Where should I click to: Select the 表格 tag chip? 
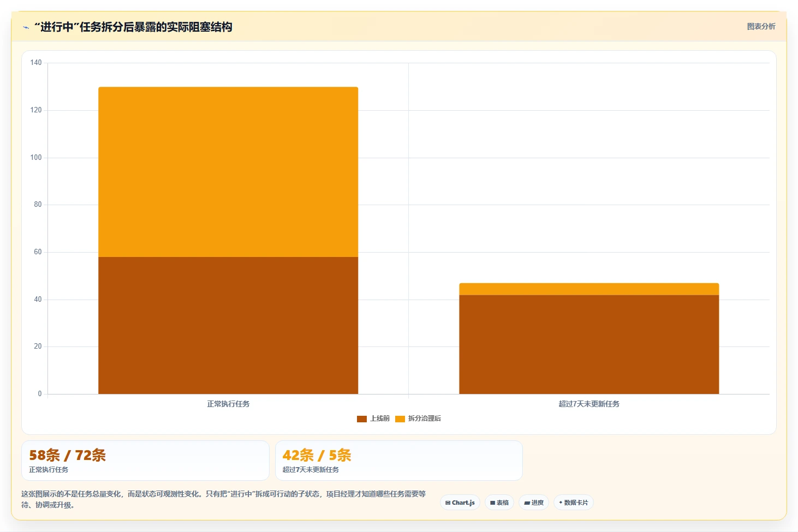(499, 503)
